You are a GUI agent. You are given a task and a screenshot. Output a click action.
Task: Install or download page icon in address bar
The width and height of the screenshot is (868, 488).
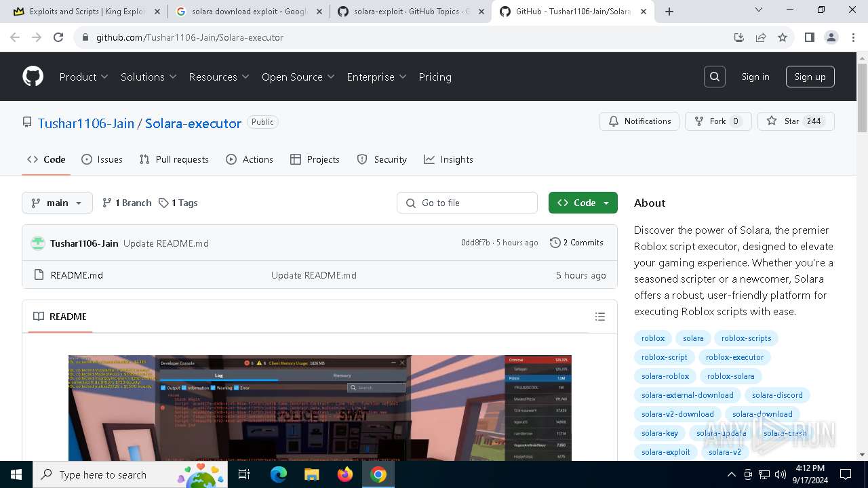coord(739,37)
